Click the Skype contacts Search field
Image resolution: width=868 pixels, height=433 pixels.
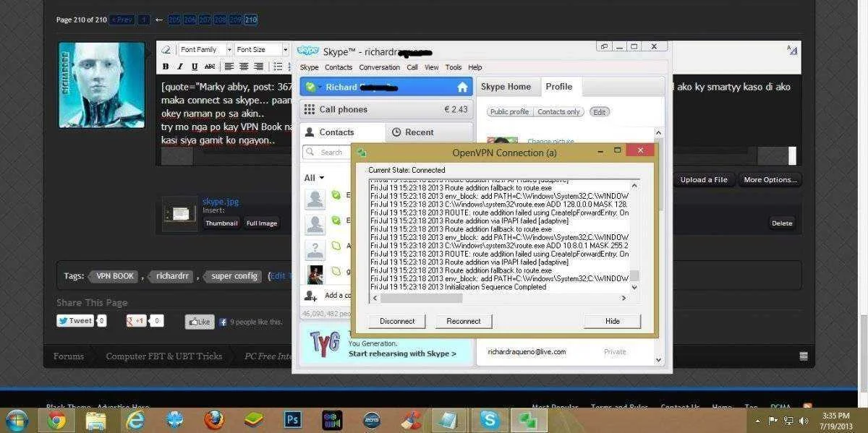pyautogui.click(x=328, y=153)
